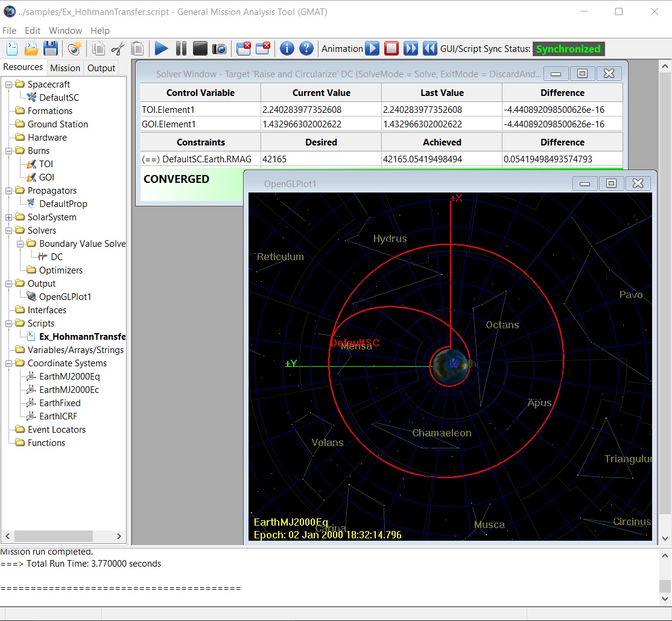The height and width of the screenshot is (621, 672).
Task: Expand the SolarSystem tree node
Action: (9, 217)
